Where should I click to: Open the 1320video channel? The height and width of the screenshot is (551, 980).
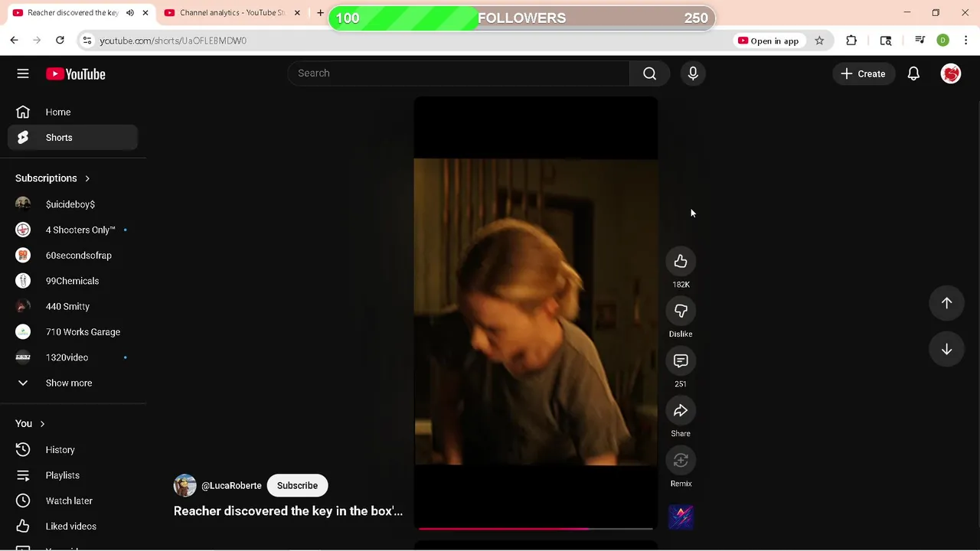pyautogui.click(x=73, y=357)
